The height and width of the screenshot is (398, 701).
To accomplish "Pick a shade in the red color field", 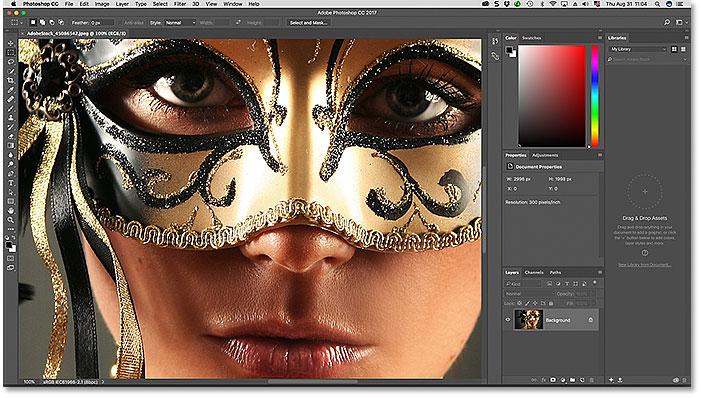I will click(552, 96).
